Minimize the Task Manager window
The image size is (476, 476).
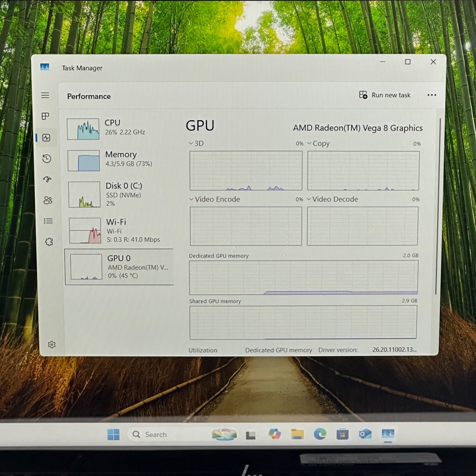pyautogui.click(x=383, y=62)
